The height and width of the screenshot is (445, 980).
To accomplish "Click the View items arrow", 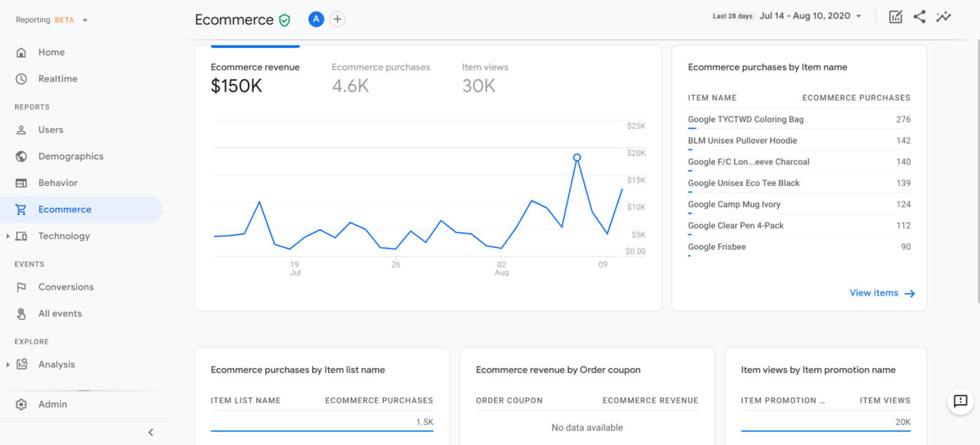I will tap(910, 294).
